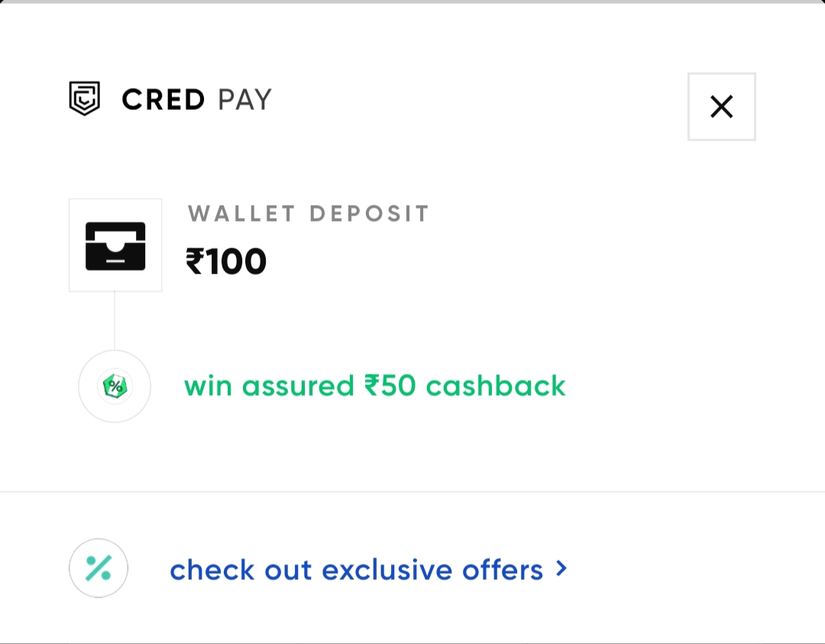Viewport: 825px width, 644px height.
Task: Tap the wallet deposit tray icon
Action: click(115, 245)
